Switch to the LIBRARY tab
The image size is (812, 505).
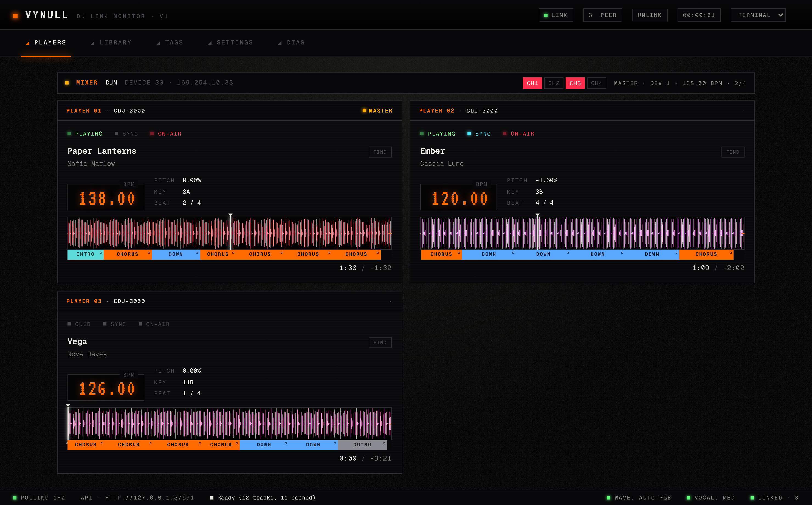tap(112, 43)
